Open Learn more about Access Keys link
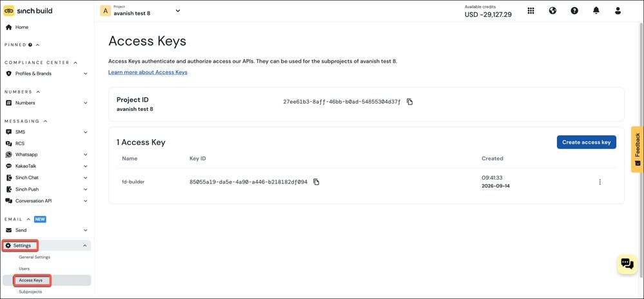The height and width of the screenshot is (299, 644). 148,72
